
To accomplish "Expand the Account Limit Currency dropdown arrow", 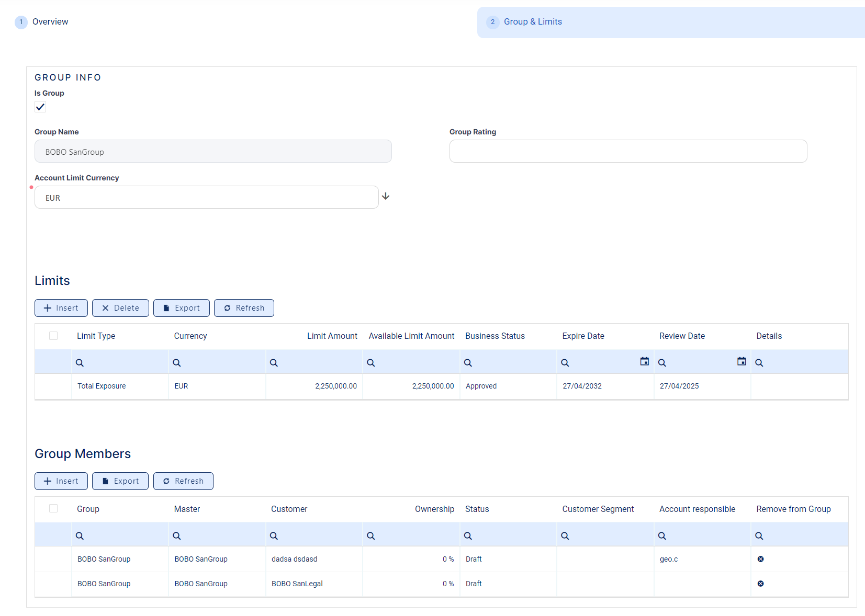I will coord(386,197).
